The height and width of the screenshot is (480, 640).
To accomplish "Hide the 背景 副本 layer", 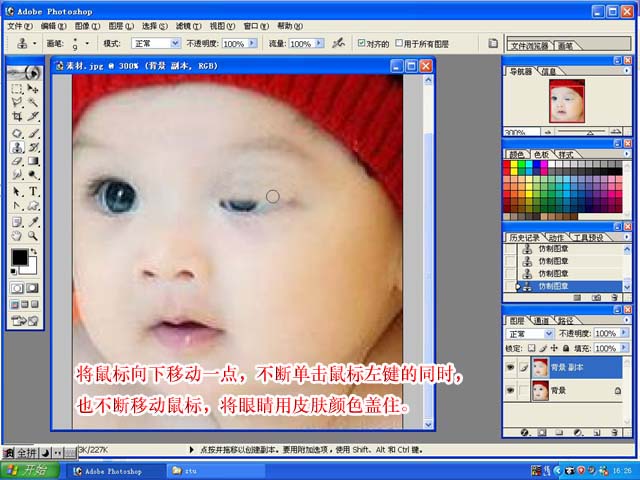I will [510, 367].
